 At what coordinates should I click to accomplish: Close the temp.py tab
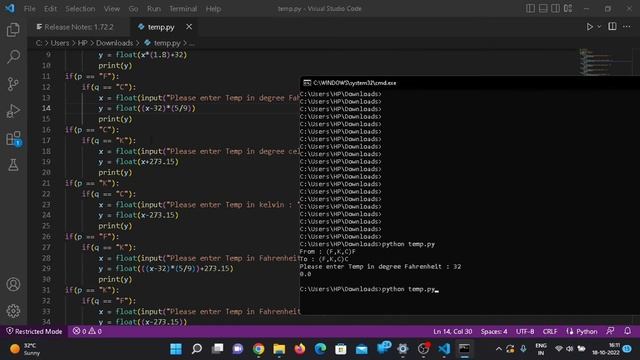189,27
